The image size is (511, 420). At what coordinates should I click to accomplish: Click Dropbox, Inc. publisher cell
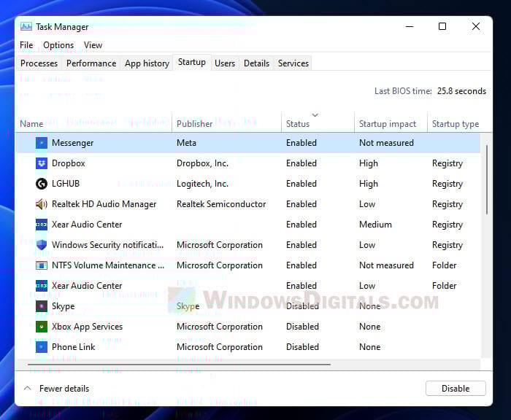[x=202, y=163]
